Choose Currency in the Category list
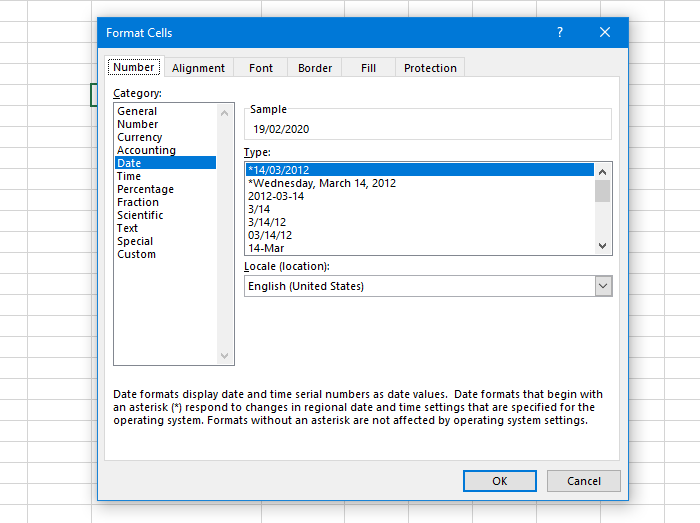The height and width of the screenshot is (523, 700). click(139, 137)
